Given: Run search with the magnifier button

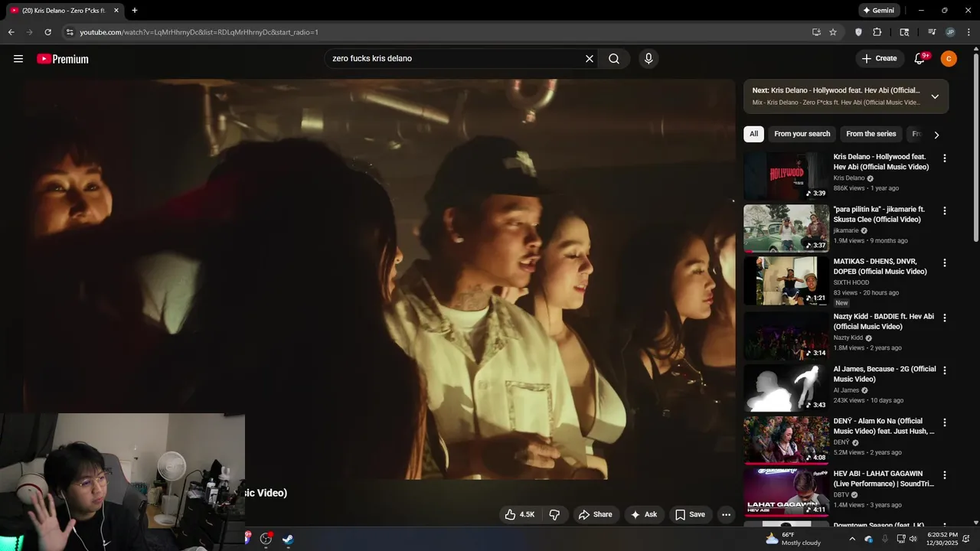Looking at the screenshot, I should click(x=614, y=59).
